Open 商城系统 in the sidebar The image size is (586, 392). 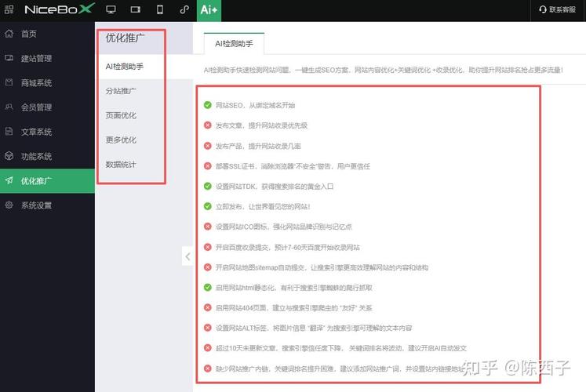(48, 83)
